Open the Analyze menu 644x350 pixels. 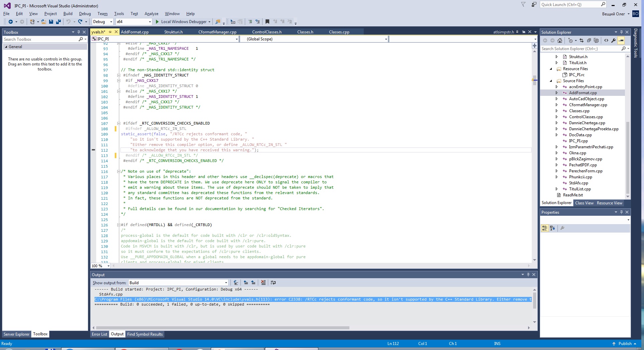click(x=151, y=14)
